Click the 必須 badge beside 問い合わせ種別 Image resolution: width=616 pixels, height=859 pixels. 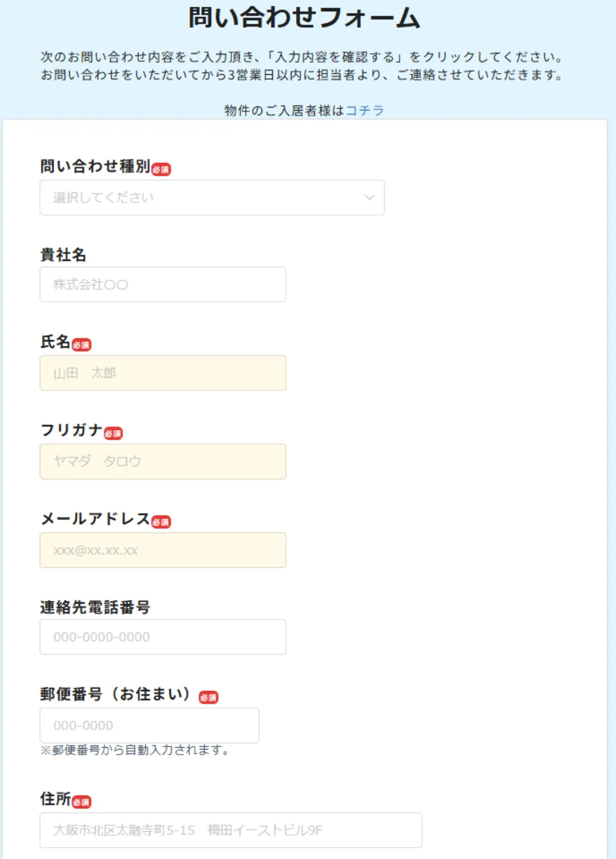pyautogui.click(x=161, y=169)
